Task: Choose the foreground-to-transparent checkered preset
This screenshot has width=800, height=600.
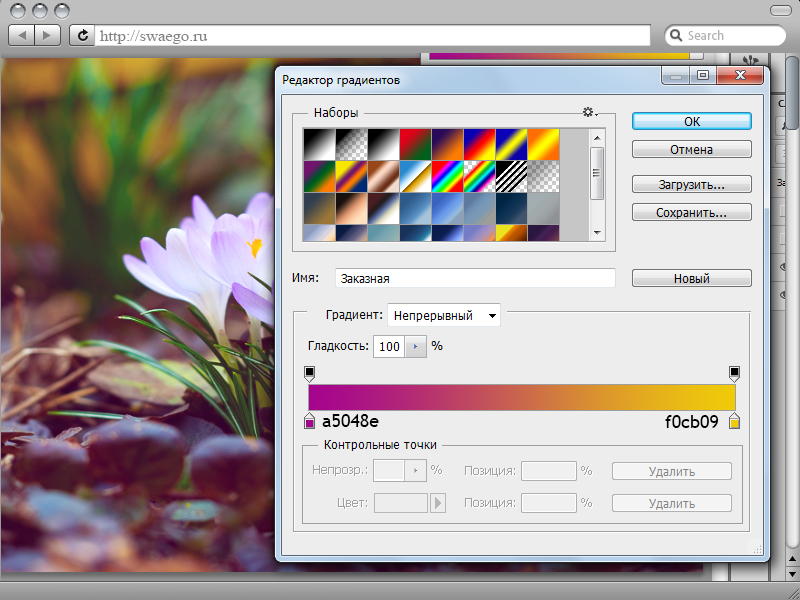Action: pos(352,145)
